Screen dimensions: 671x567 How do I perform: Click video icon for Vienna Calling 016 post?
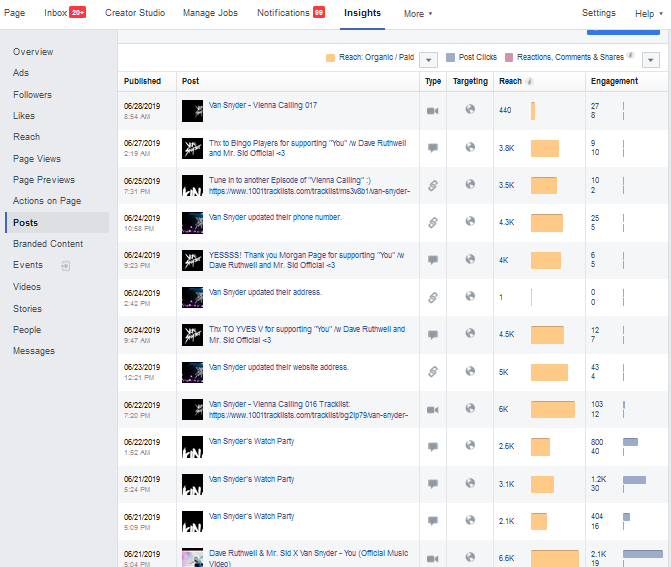point(433,410)
